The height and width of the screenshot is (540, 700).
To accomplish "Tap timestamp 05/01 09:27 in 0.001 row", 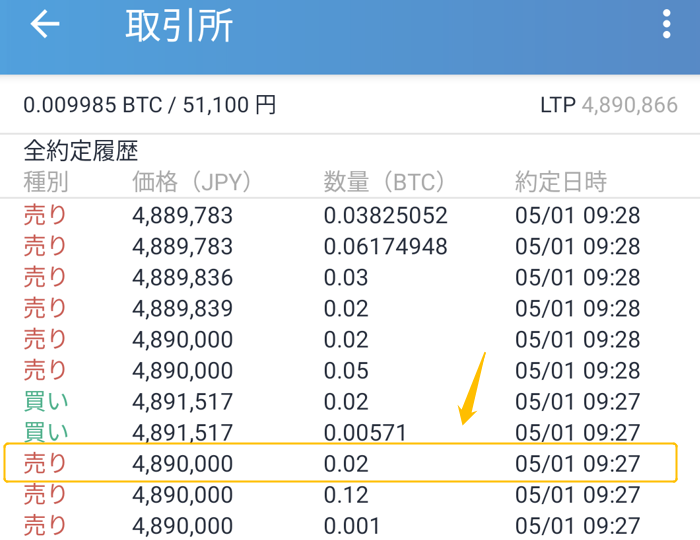I will point(578,526).
